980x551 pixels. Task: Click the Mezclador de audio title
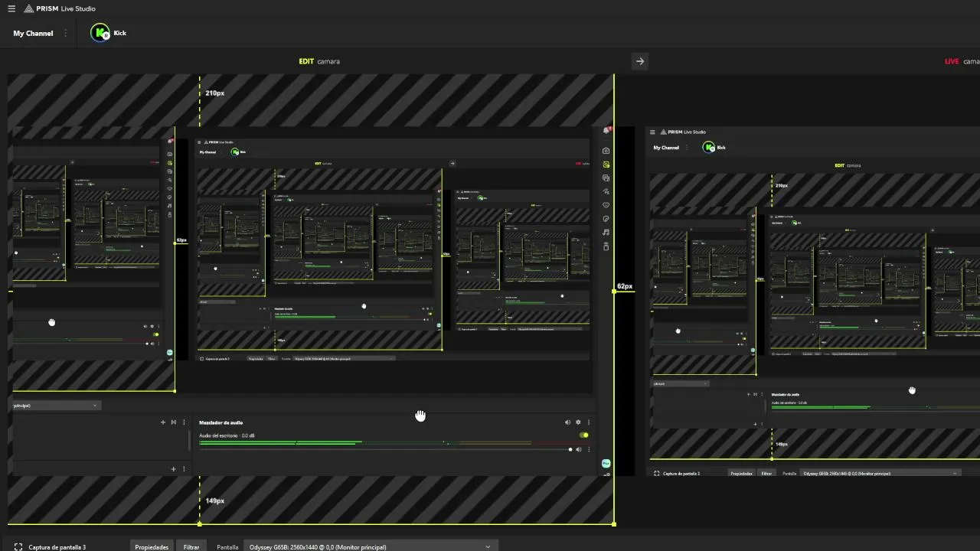click(221, 422)
